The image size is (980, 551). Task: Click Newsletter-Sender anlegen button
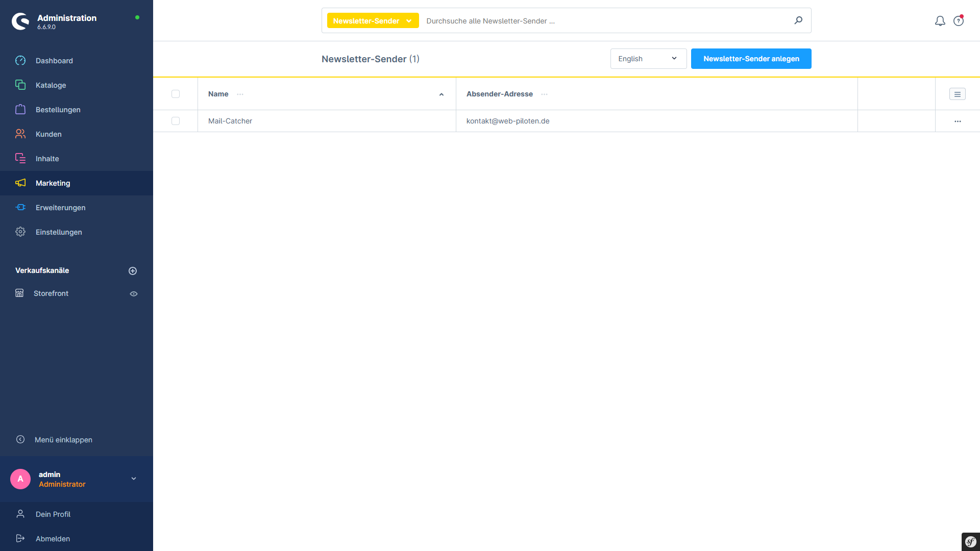tap(751, 59)
